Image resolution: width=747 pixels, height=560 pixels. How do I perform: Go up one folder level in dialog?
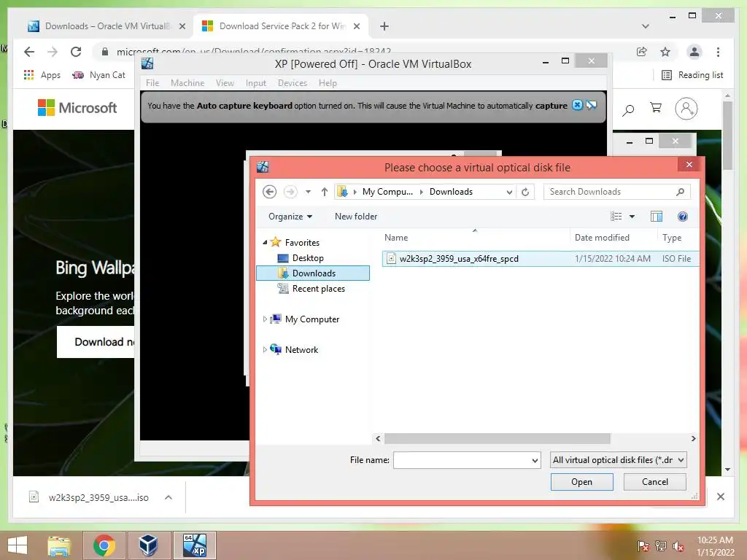[x=325, y=192]
